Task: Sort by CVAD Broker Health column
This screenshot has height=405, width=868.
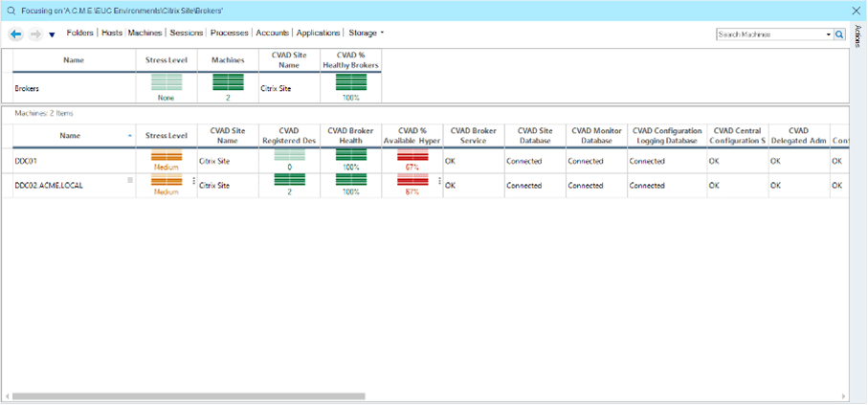Action: tap(351, 136)
